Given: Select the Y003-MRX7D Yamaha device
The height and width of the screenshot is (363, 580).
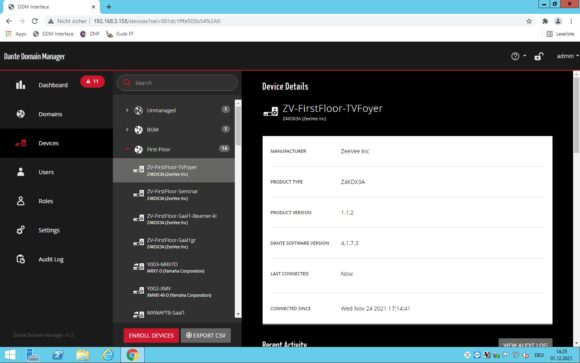Looking at the screenshot, I should click(173, 267).
